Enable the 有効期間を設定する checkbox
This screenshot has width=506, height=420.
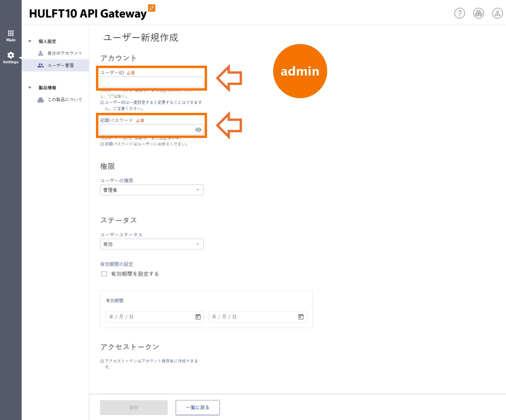click(x=104, y=274)
